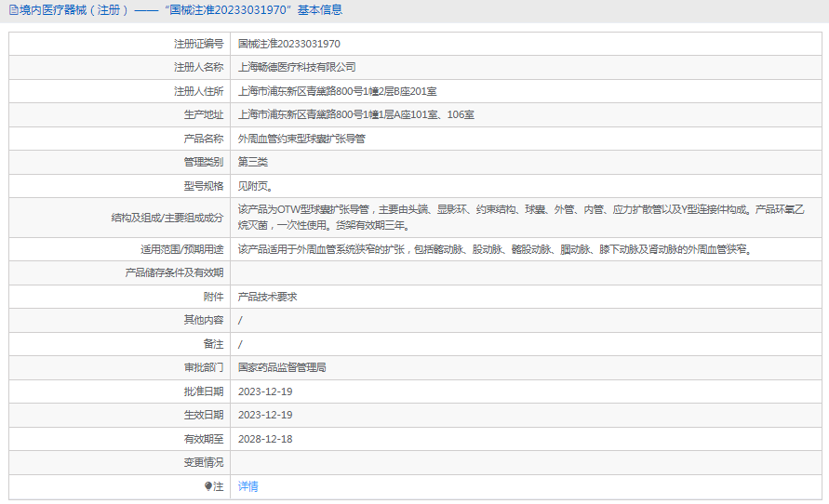Select approving department 国家药品监督管理局
The image size is (829, 504).
click(x=282, y=367)
